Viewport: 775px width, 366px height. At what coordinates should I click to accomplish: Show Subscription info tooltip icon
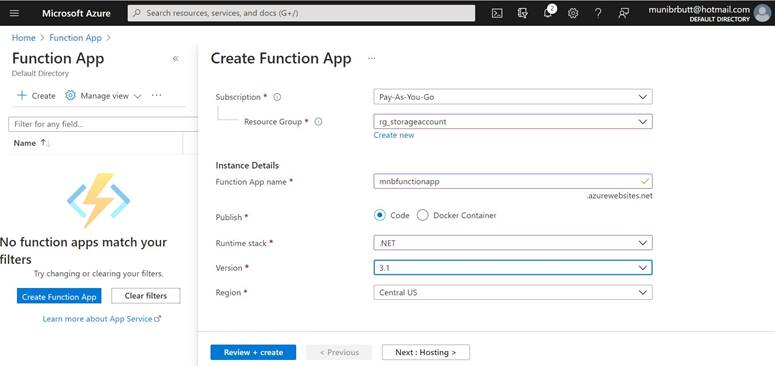click(277, 97)
